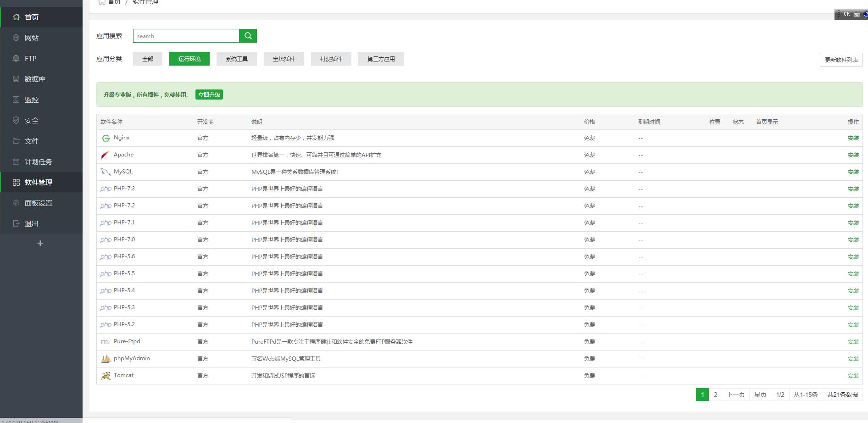Click the logout icon beside 退出
This screenshot has width=868, height=423.
click(16, 223)
